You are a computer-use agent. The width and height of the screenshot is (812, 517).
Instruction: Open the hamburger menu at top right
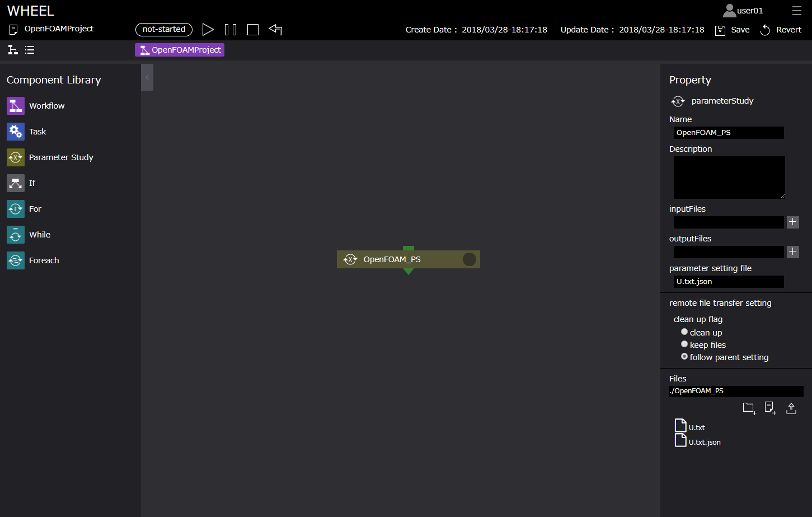pyautogui.click(x=797, y=11)
